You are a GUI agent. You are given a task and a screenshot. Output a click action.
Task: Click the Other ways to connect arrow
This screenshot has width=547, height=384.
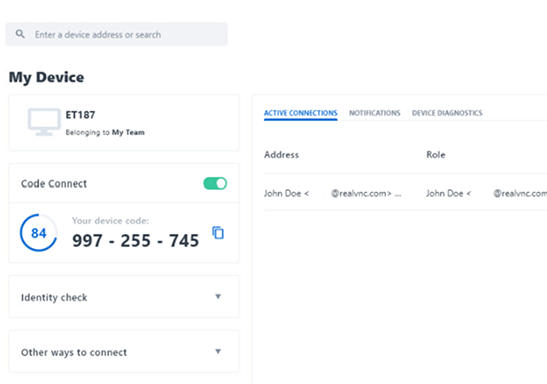coord(218,351)
